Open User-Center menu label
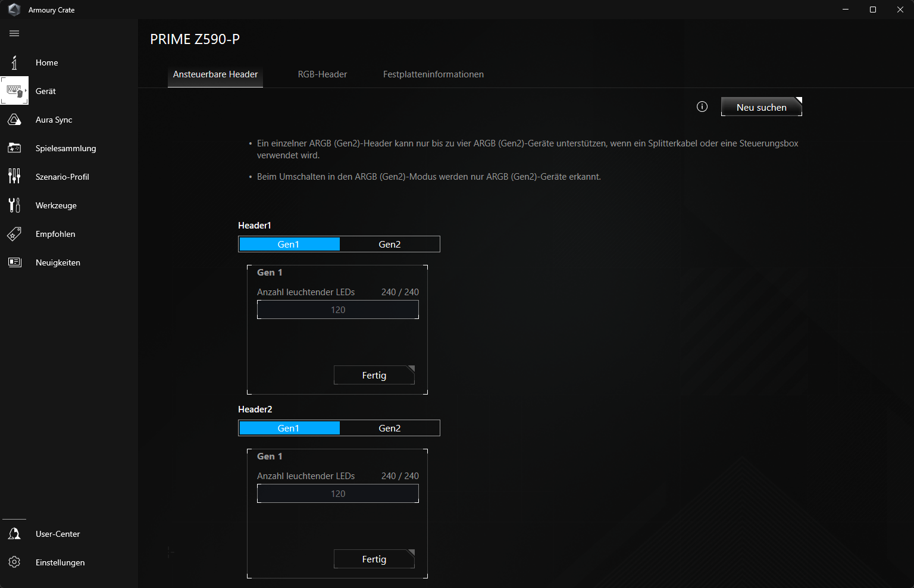This screenshot has height=588, width=914. [x=58, y=534]
